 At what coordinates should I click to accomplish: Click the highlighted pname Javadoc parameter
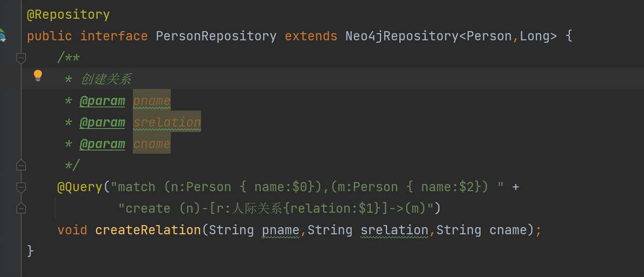tap(152, 101)
